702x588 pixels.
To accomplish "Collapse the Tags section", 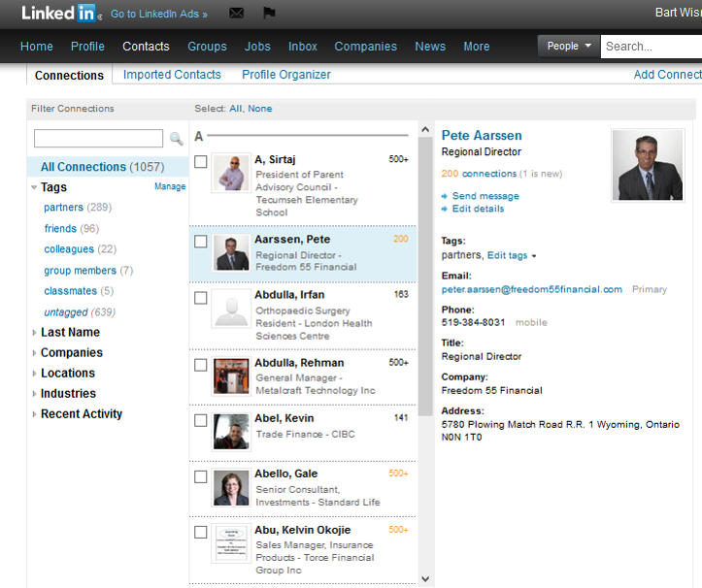I will 34,187.
